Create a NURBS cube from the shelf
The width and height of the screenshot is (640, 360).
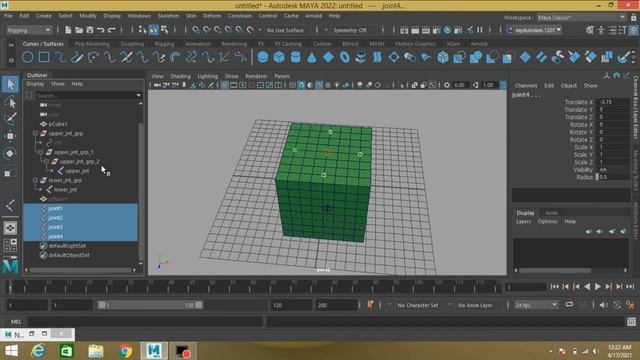[x=279, y=57]
